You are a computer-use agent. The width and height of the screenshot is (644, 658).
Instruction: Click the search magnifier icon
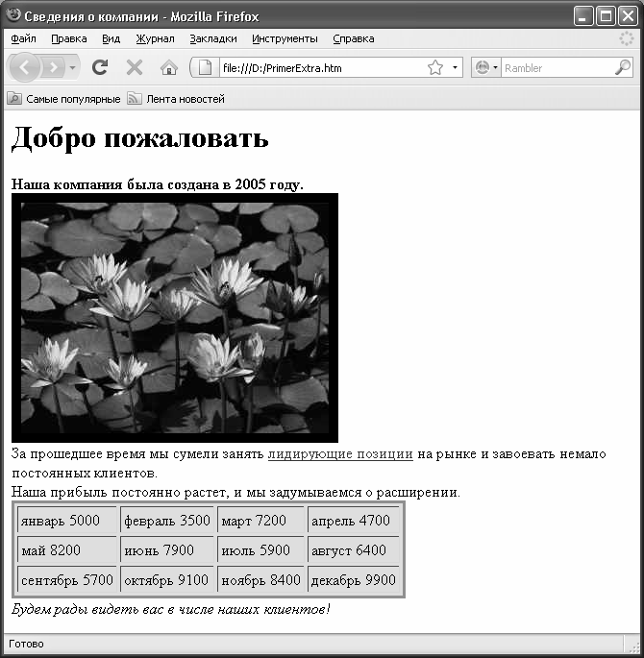point(623,67)
